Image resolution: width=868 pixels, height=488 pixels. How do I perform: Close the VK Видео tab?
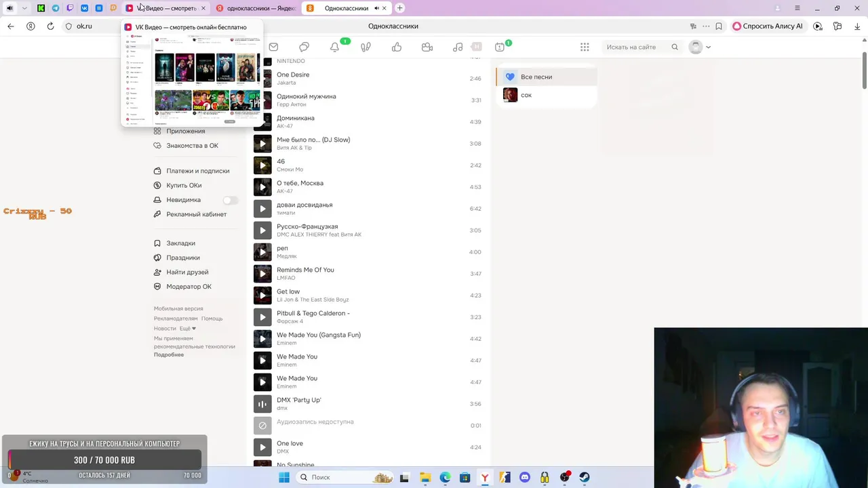tap(203, 8)
